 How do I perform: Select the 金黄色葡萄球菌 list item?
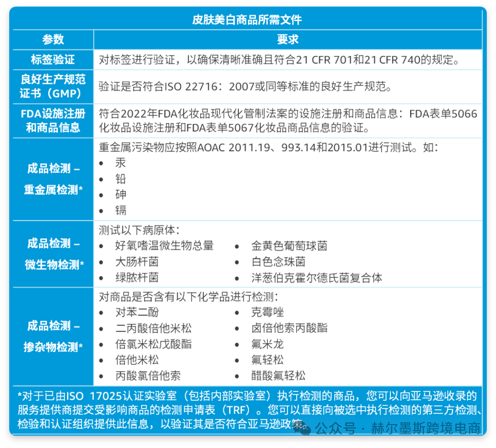pyautogui.click(x=289, y=246)
